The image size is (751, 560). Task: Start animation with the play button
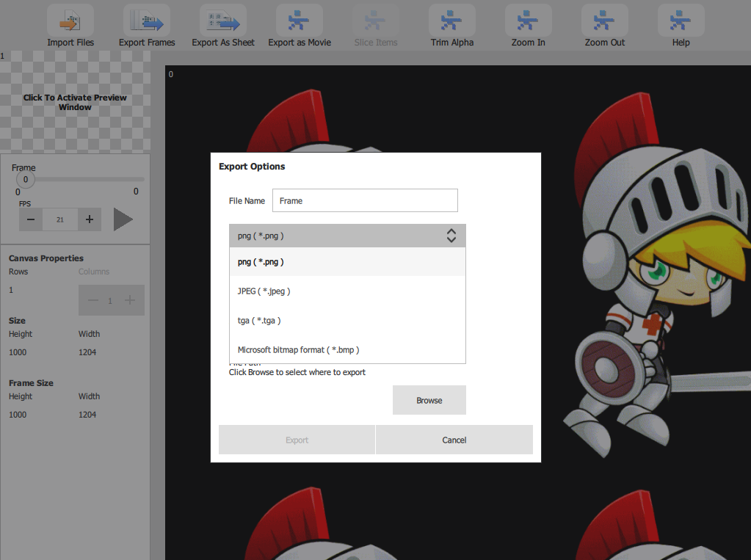123,219
